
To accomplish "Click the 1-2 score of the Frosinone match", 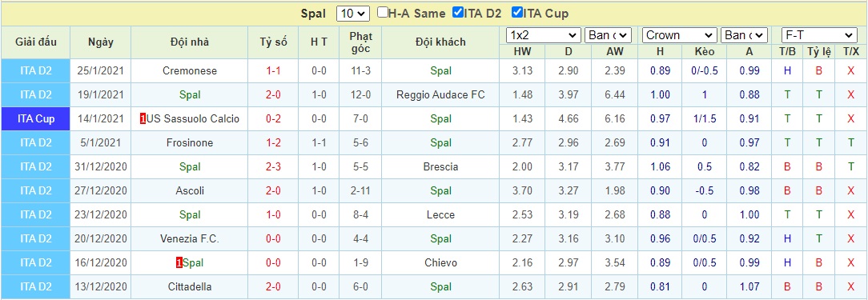I will 273,143.
